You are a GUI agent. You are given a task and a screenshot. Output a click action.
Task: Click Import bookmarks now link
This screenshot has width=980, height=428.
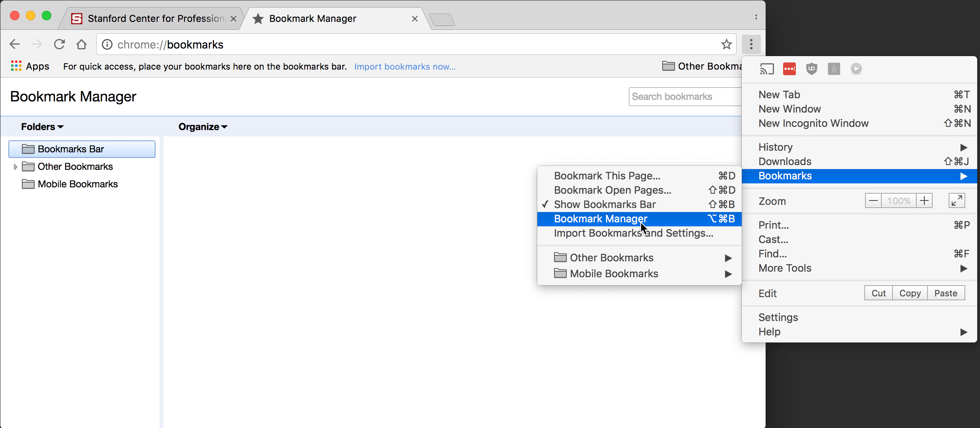(405, 66)
